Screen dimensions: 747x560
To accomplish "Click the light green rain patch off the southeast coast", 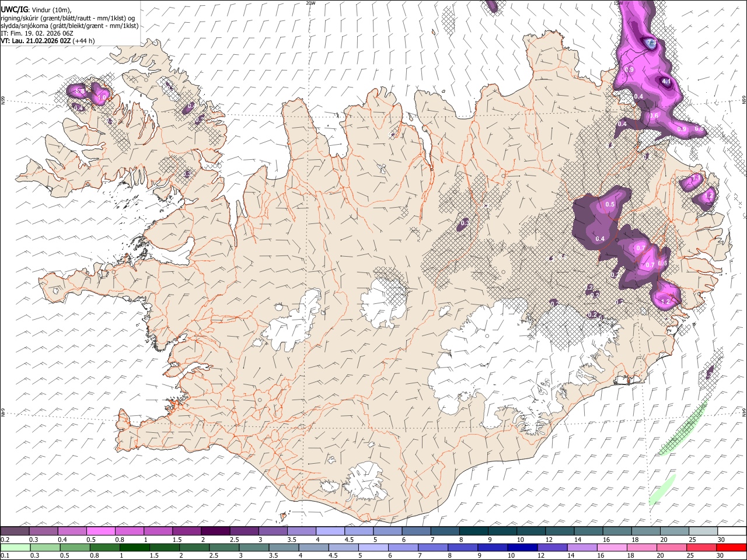I will [x=662, y=489].
